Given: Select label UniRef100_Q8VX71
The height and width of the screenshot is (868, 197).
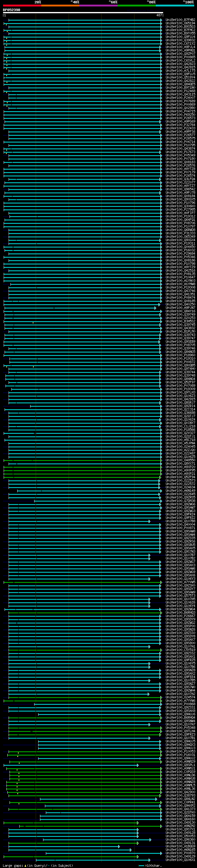Looking at the screenshot, I should (x=180, y=464).
